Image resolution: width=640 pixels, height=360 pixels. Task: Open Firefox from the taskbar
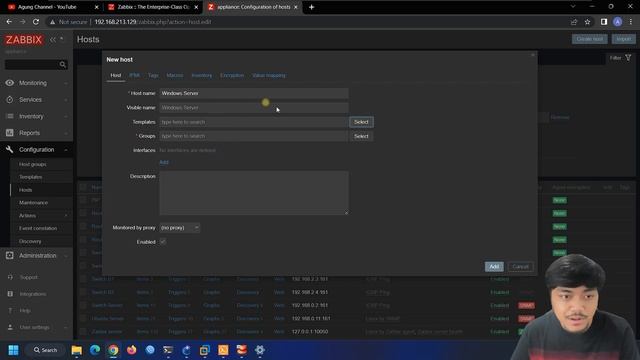pyautogui.click(x=131, y=350)
